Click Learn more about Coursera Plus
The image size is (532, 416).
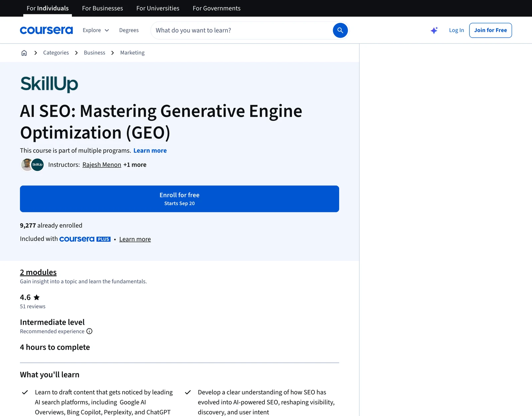point(135,239)
